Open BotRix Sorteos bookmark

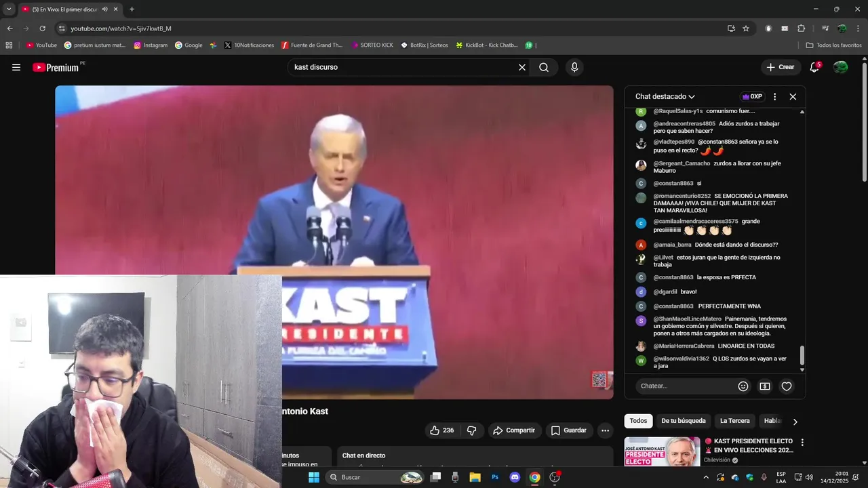pos(424,45)
